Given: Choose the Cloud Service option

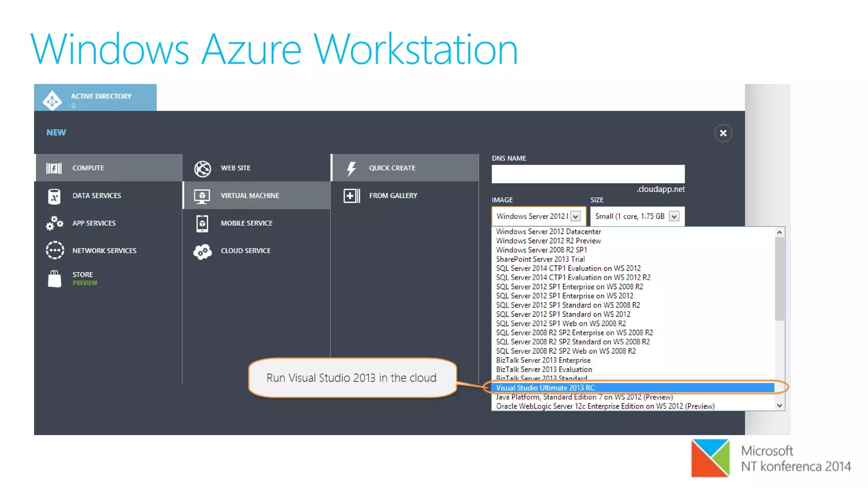Looking at the screenshot, I should pyautogui.click(x=256, y=250).
